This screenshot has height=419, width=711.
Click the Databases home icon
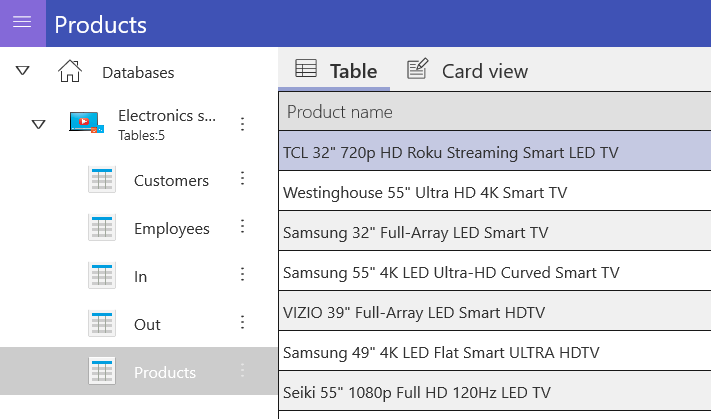click(70, 71)
